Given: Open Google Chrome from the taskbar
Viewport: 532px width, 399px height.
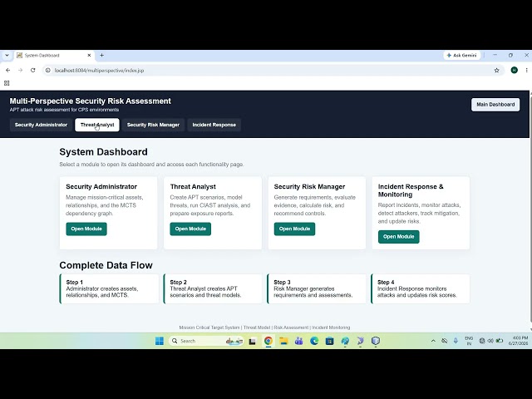Looking at the screenshot, I should [268, 341].
